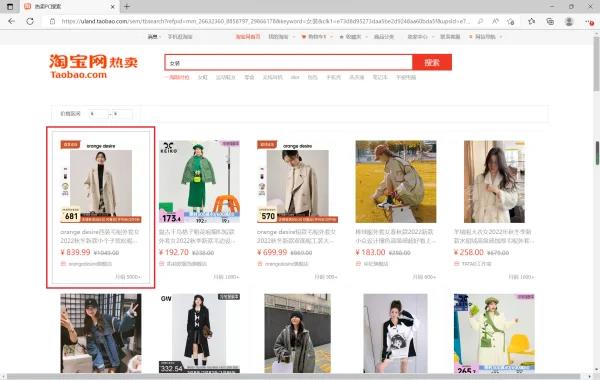Open black-white graphic sweater product image

point(395,333)
